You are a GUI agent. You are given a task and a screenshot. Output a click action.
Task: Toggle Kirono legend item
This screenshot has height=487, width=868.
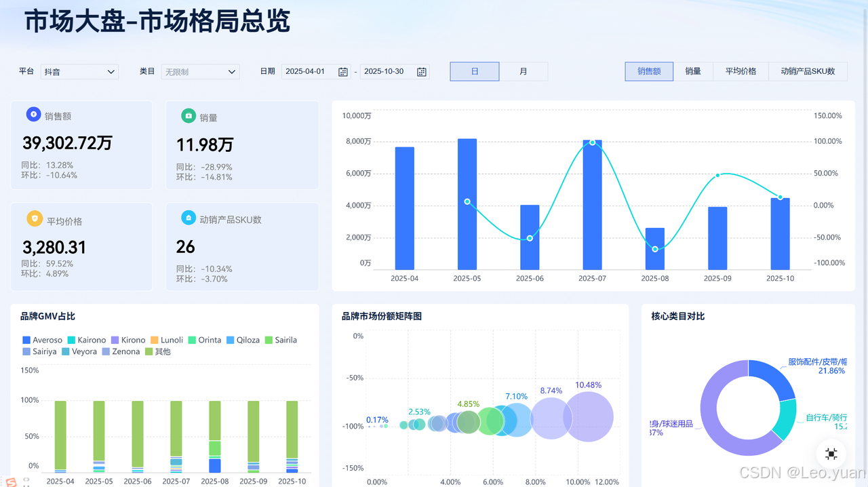pos(128,340)
